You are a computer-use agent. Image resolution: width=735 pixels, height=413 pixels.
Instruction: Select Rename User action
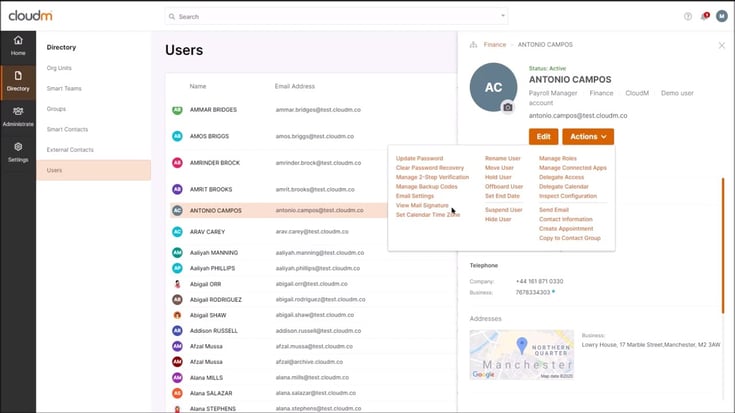pyautogui.click(x=502, y=158)
